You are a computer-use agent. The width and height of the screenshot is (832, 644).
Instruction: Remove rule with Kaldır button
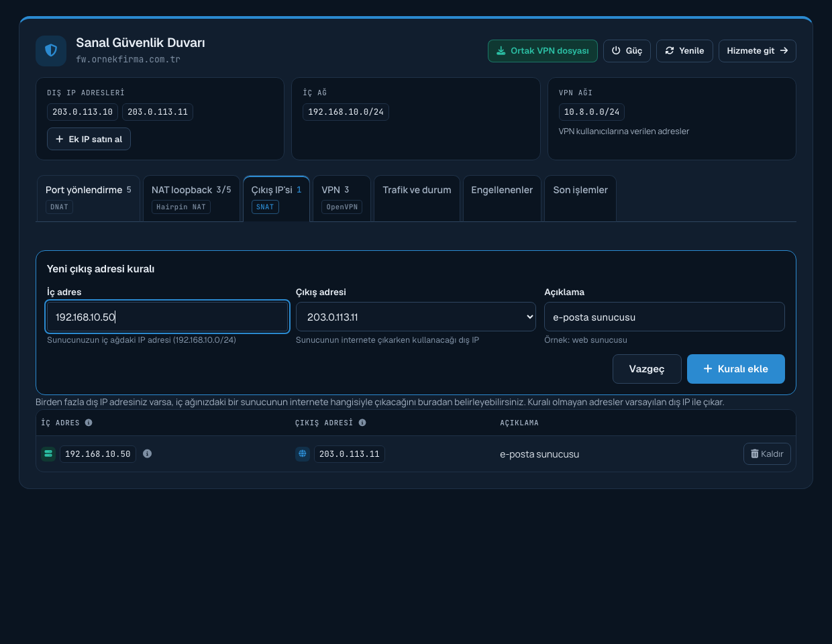pyautogui.click(x=767, y=454)
